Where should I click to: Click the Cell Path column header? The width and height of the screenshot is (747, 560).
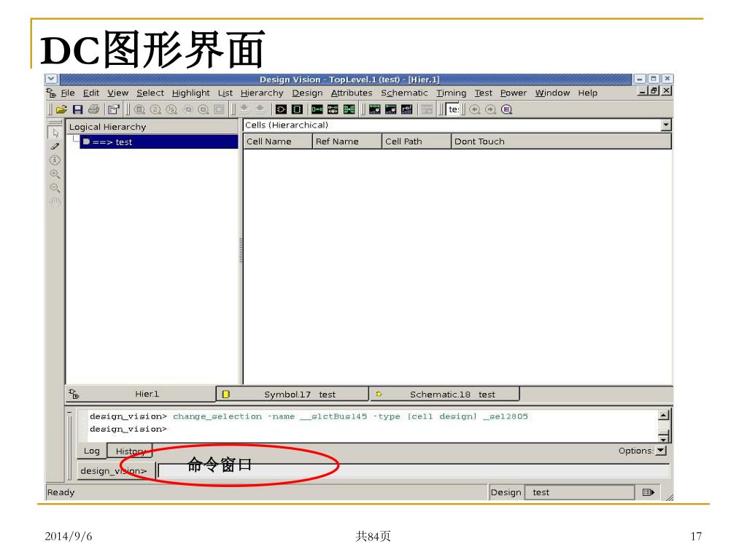[x=417, y=141]
